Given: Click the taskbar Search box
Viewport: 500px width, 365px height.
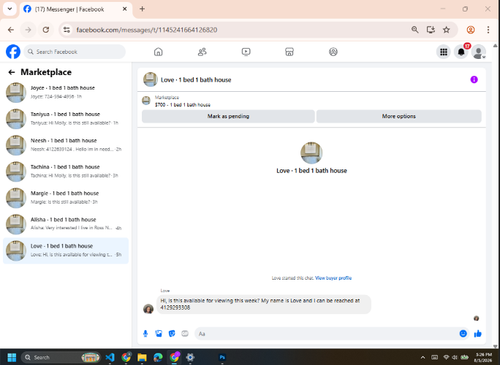Looking at the screenshot, I should [x=61, y=357].
